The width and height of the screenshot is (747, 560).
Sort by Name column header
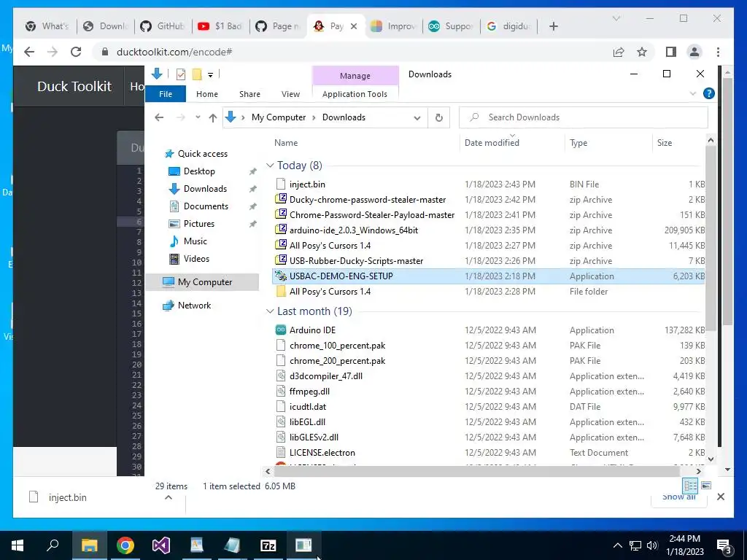[x=286, y=142]
